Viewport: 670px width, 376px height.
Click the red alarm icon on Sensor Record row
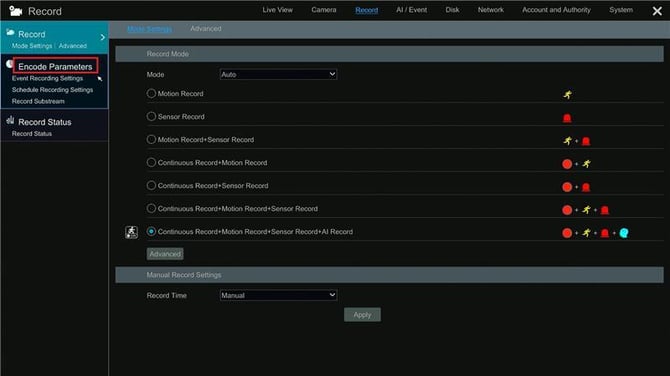click(x=567, y=118)
